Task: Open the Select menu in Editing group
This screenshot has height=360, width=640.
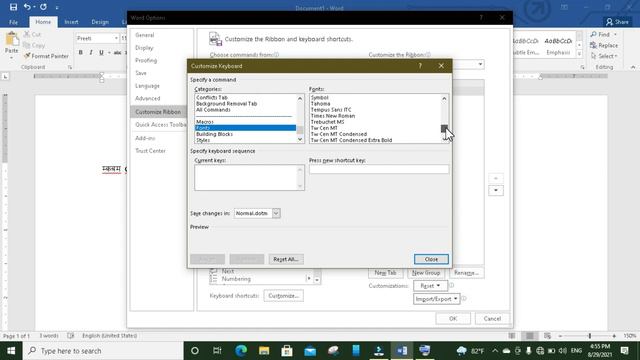Action: pyautogui.click(x=604, y=56)
